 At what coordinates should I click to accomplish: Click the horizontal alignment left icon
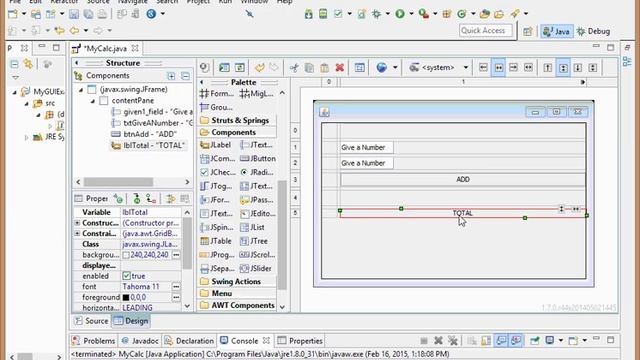click(483, 67)
